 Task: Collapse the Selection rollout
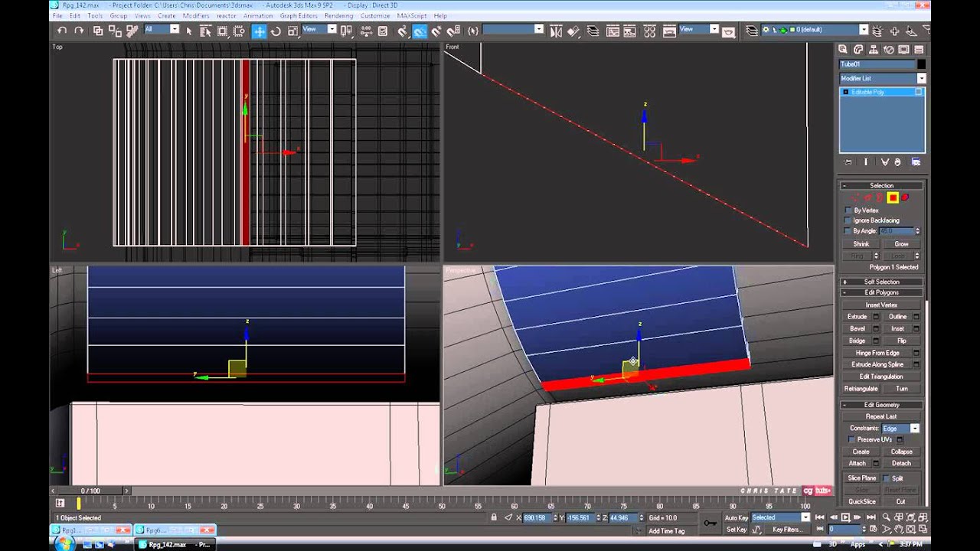[881, 185]
